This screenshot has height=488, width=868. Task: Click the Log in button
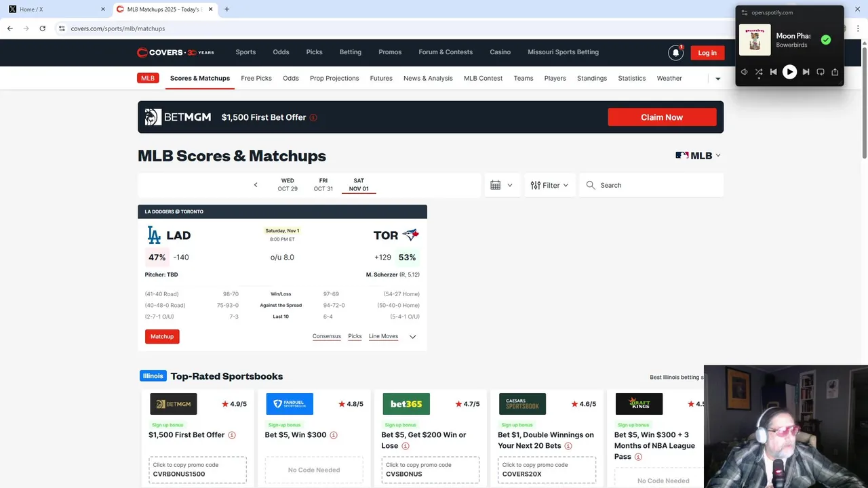(x=707, y=53)
